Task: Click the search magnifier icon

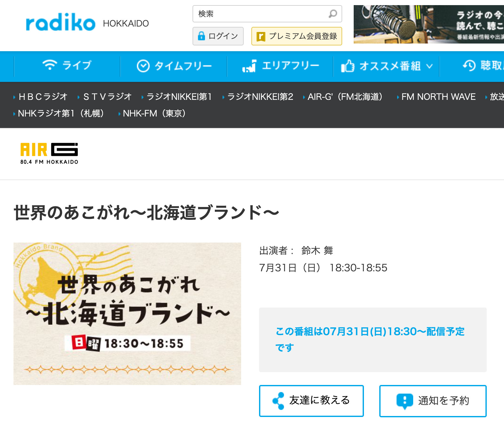Action: [x=333, y=14]
